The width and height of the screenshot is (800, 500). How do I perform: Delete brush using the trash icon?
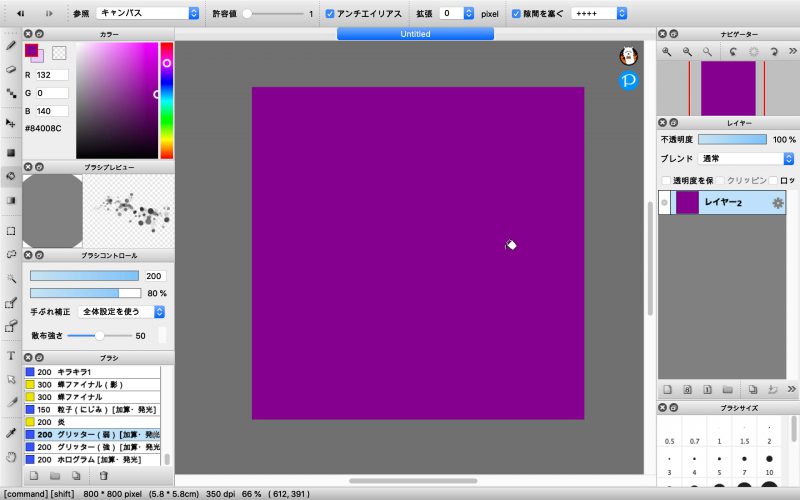[x=103, y=476]
